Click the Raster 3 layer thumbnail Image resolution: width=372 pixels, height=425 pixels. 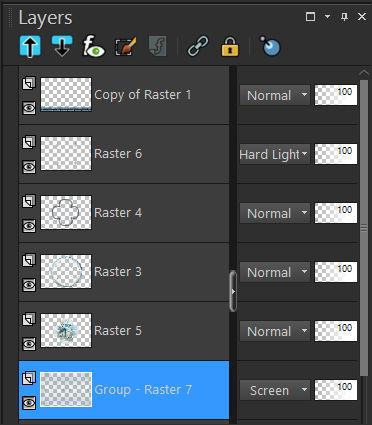tap(66, 272)
